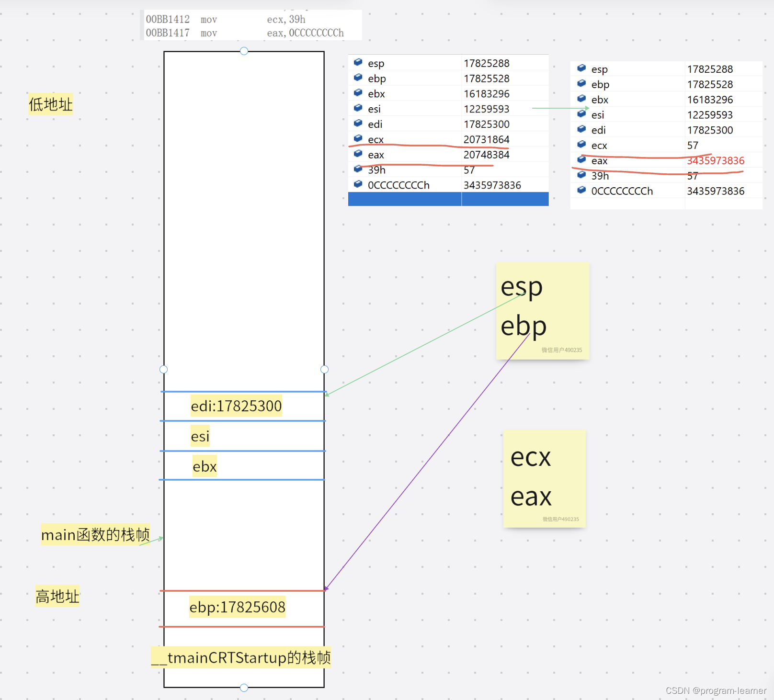Click value 57 of 39h in left table

pos(469,170)
